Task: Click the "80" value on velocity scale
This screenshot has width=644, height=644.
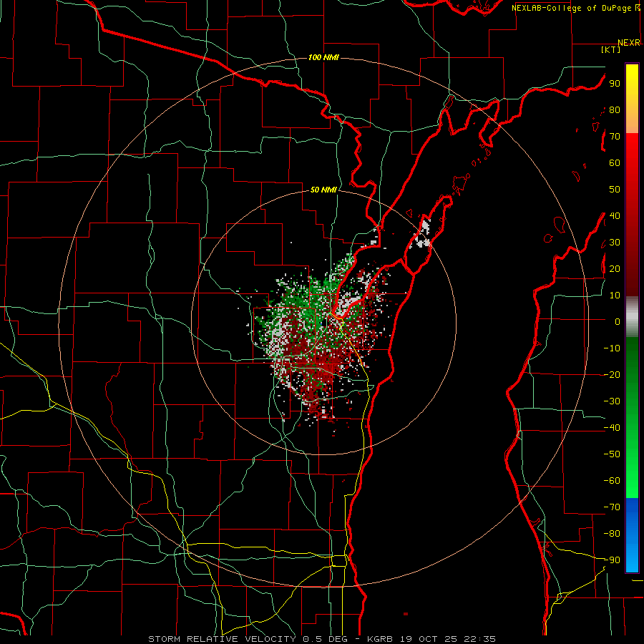Action: click(615, 110)
